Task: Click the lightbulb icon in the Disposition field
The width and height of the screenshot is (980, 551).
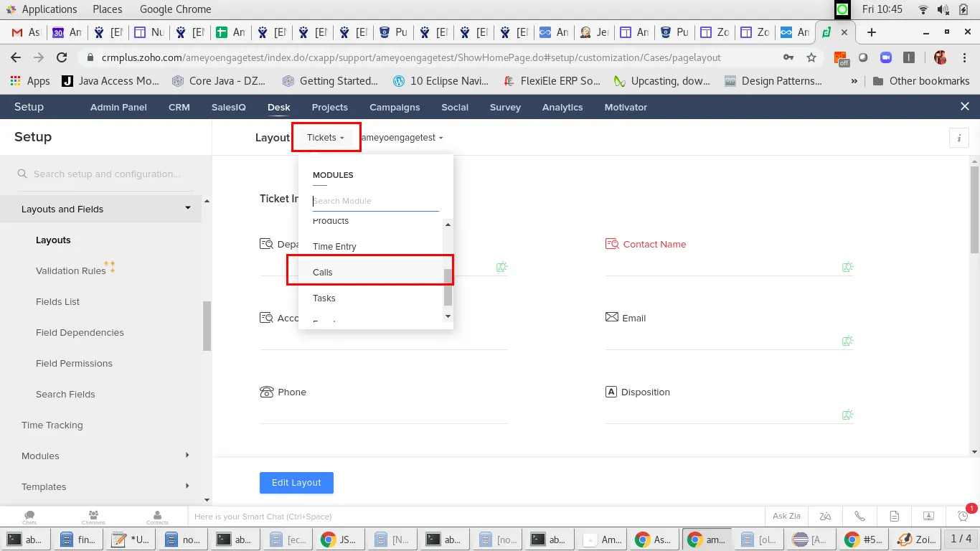Action: click(x=847, y=415)
